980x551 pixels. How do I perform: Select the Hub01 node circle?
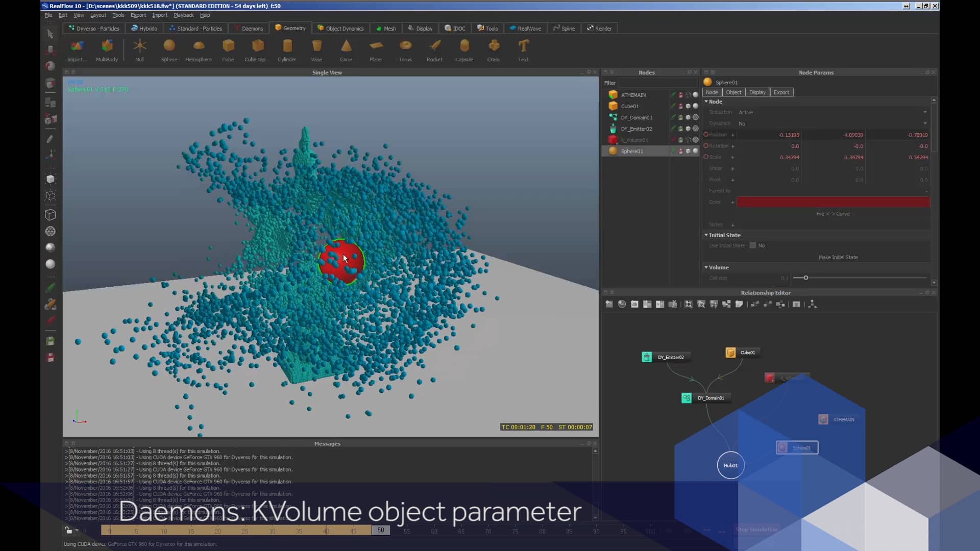730,465
